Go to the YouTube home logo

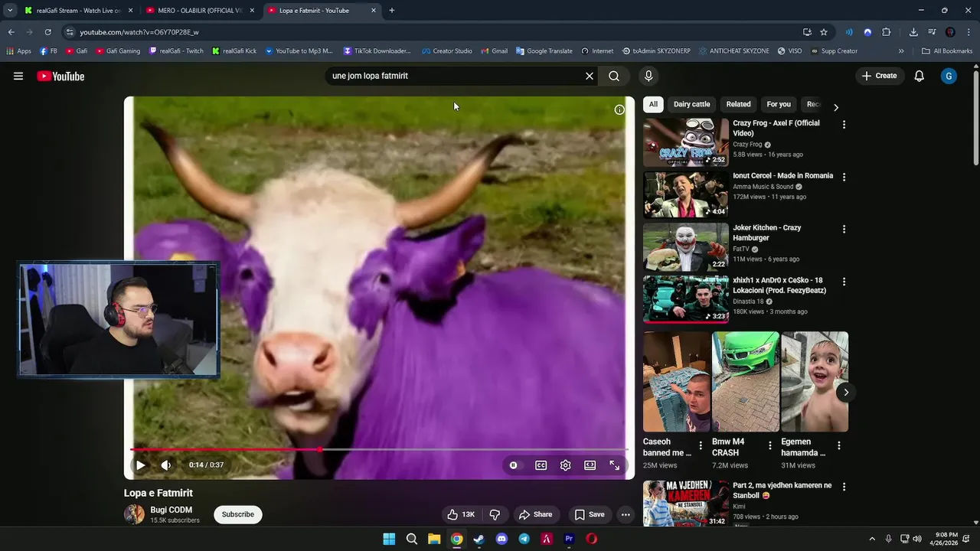point(60,76)
